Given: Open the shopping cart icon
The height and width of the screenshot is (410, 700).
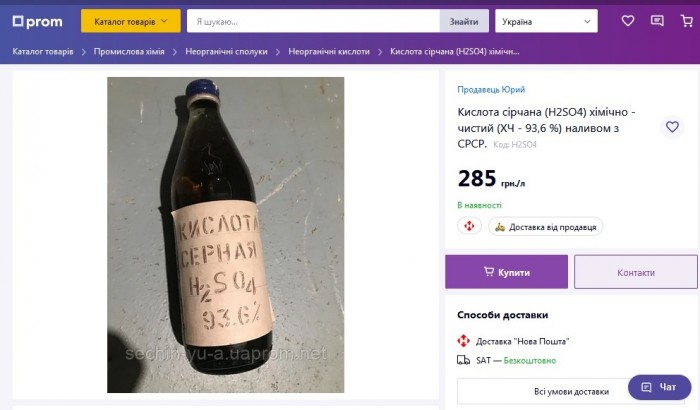Looking at the screenshot, I should (x=687, y=21).
